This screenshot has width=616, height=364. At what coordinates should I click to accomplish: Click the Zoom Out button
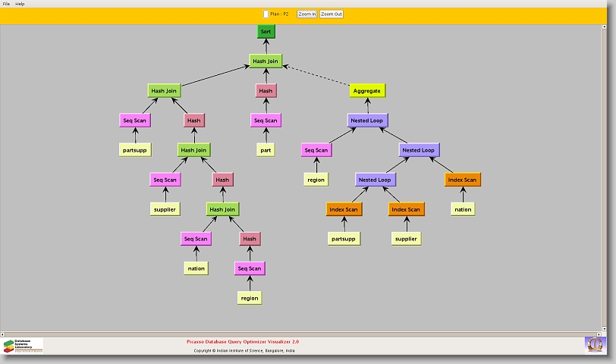click(x=332, y=14)
